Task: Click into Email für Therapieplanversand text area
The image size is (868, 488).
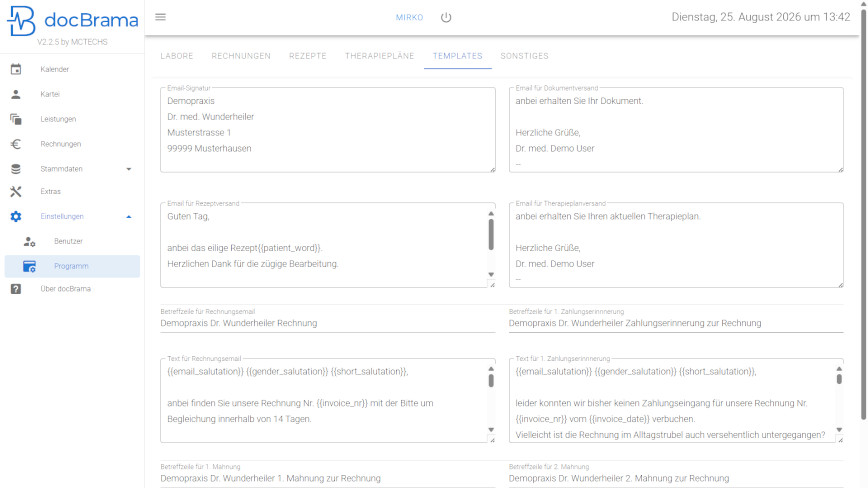Action: 676,246
